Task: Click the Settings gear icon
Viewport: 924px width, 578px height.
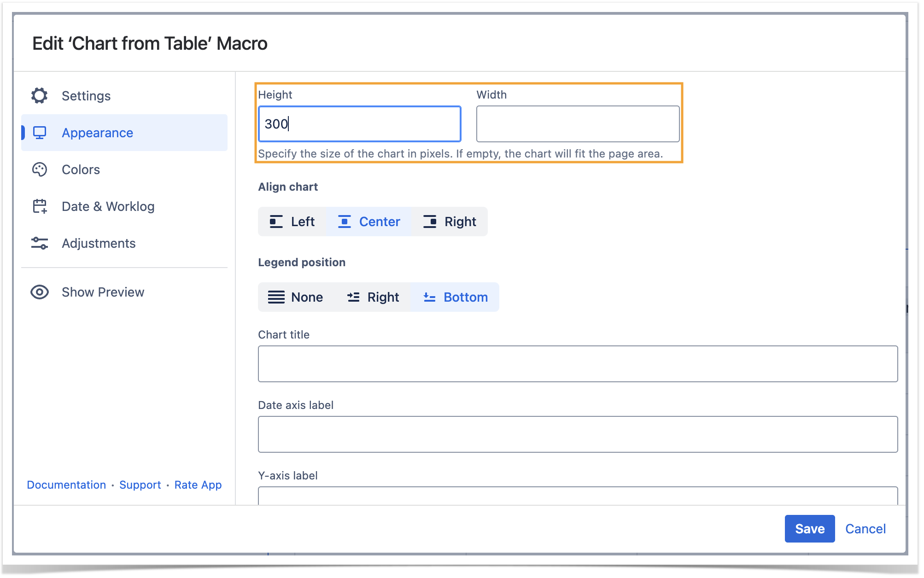Action: pyautogui.click(x=40, y=96)
